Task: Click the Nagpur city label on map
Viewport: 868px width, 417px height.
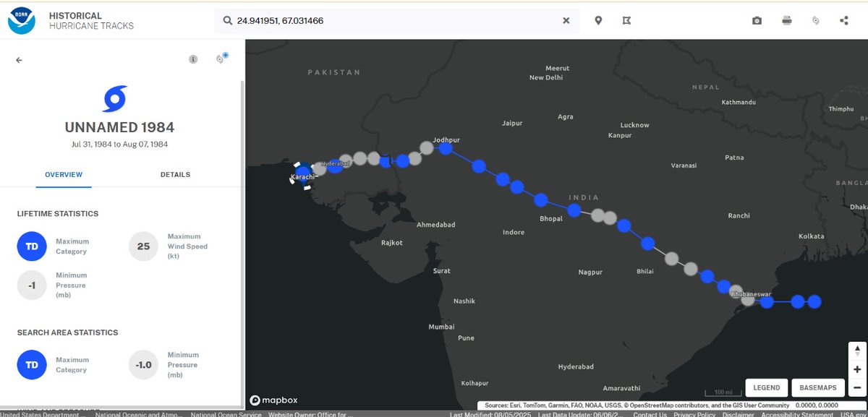Action: 590,272
